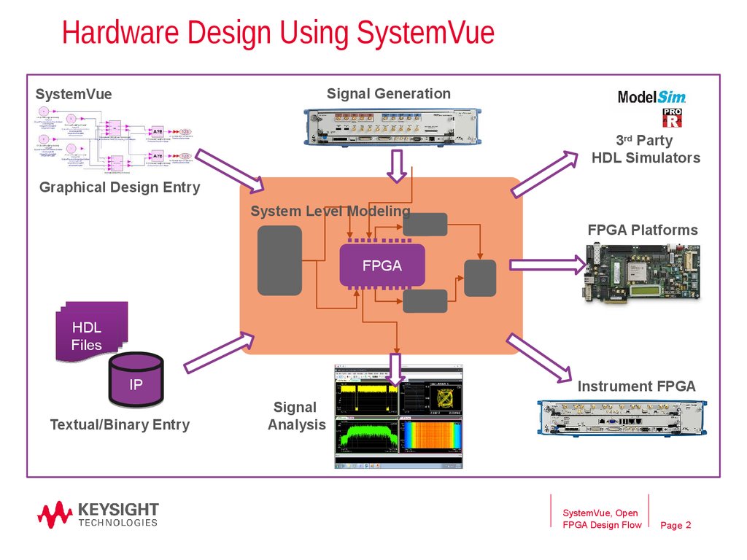Click the Signal Analysis label
The image size is (747, 560).
(x=297, y=416)
